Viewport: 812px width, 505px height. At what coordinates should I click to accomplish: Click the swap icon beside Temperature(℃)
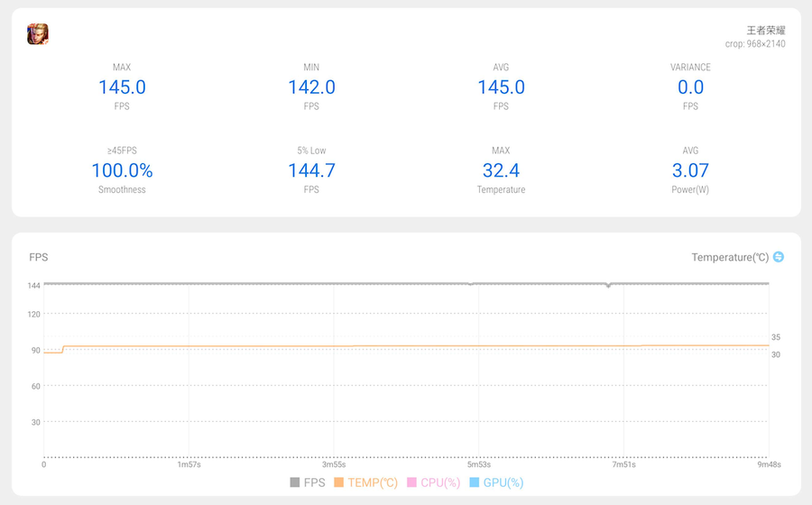(x=779, y=257)
